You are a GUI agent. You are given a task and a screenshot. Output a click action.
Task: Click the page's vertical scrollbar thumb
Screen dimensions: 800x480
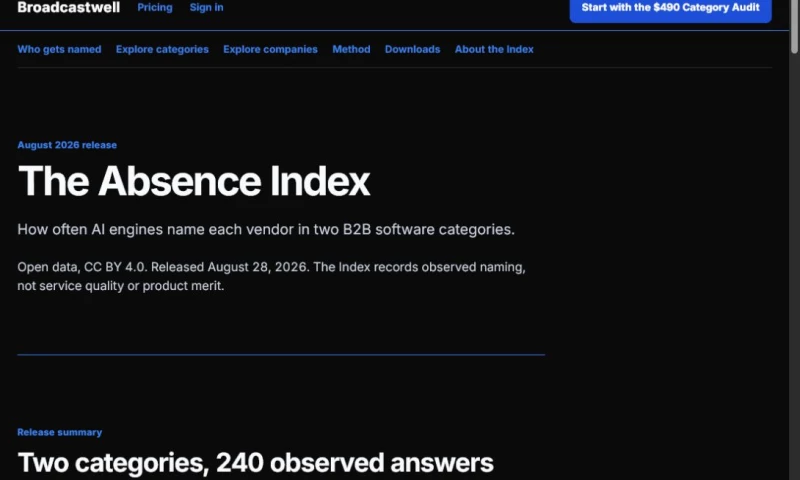click(x=794, y=26)
